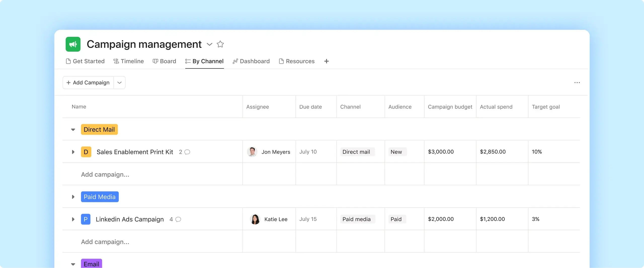Click the New audience tag
This screenshot has height=268, width=644.
pyautogui.click(x=397, y=152)
